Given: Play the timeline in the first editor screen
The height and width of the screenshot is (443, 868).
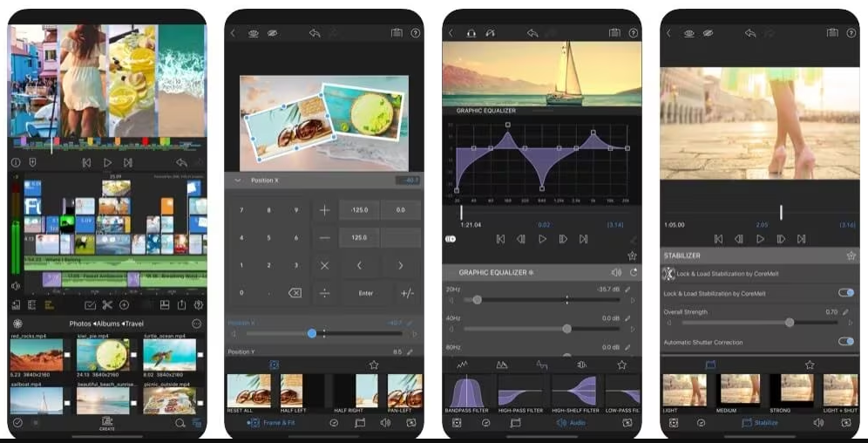Looking at the screenshot, I should tap(107, 163).
